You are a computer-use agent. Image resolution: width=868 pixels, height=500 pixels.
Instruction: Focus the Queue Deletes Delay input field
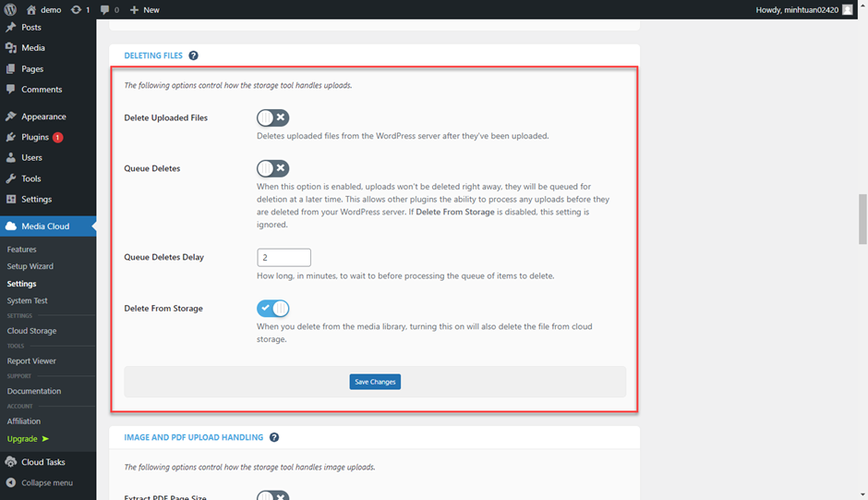(283, 257)
